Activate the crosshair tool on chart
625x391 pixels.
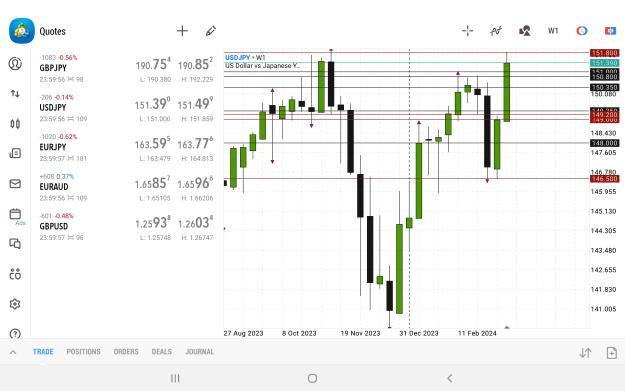click(468, 31)
